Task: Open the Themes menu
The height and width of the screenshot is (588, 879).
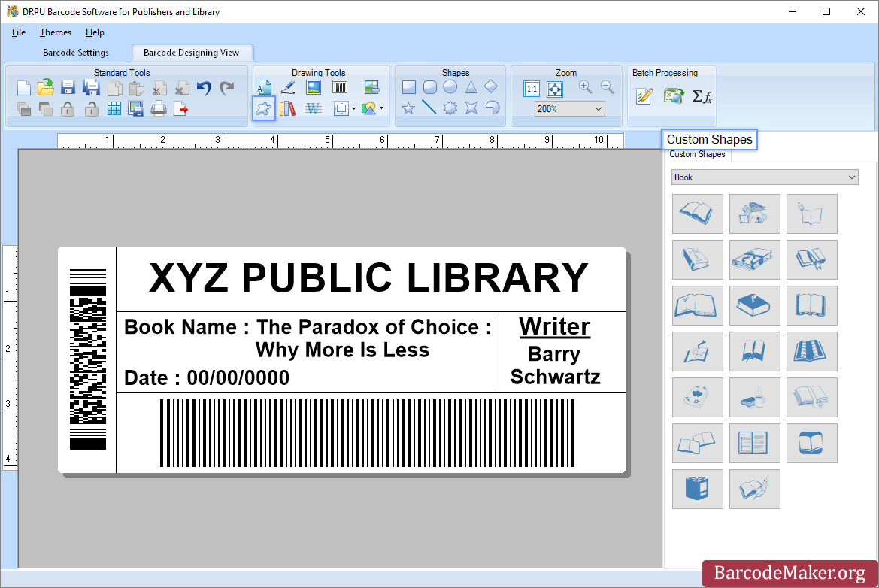Action: point(56,32)
